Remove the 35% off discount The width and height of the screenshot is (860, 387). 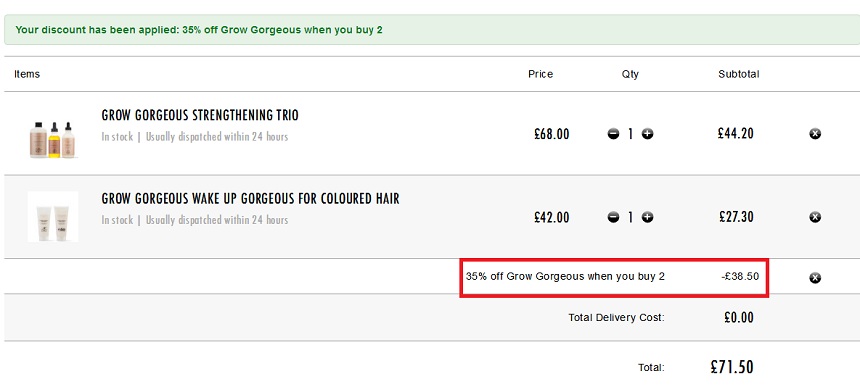click(815, 278)
